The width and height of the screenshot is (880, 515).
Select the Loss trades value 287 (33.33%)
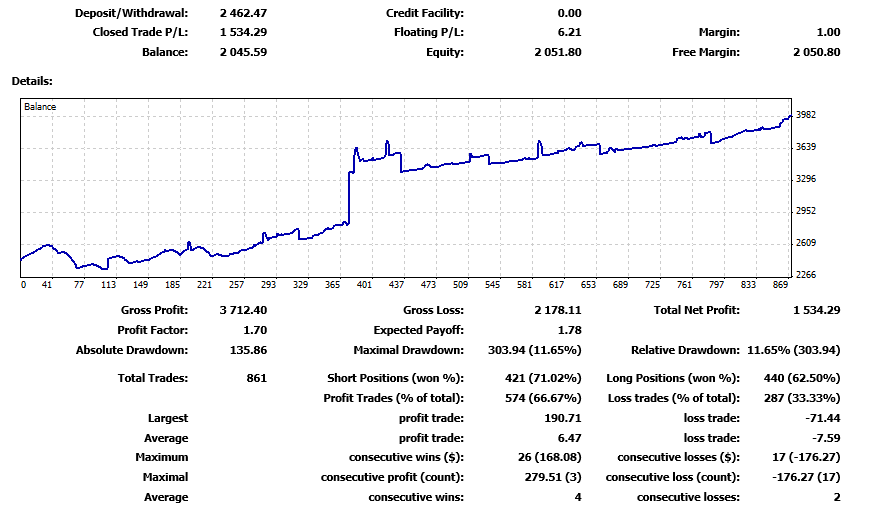click(802, 398)
